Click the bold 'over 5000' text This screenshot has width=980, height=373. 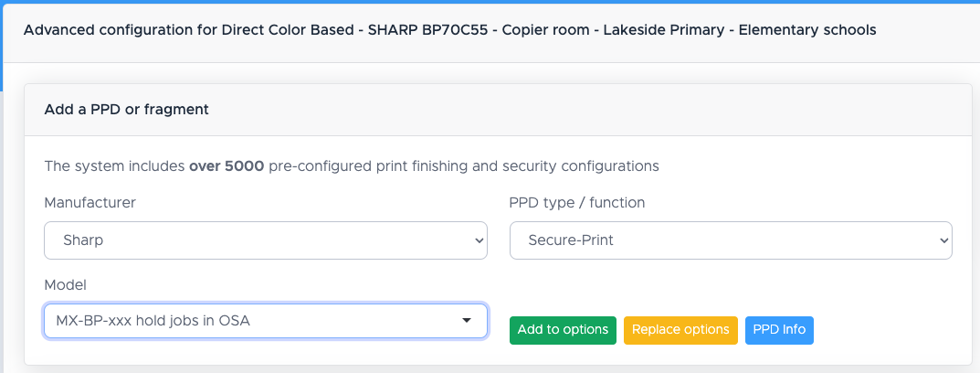[x=227, y=166]
